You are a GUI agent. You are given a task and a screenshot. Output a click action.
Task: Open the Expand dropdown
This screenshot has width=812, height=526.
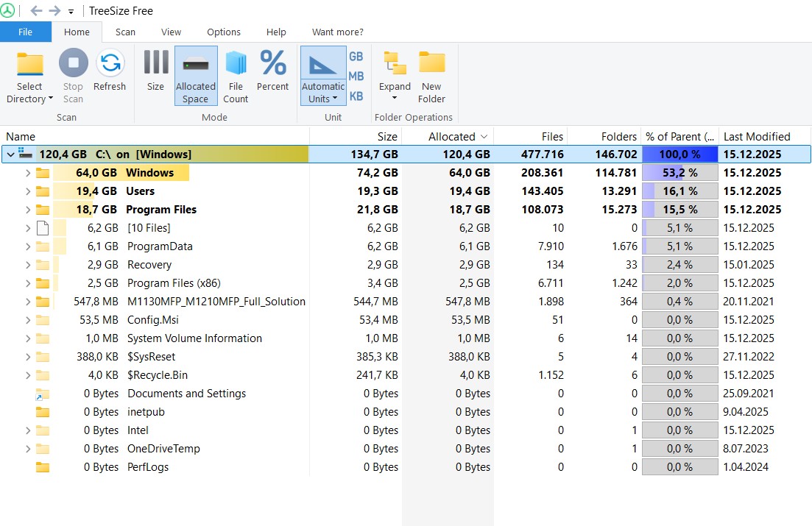pos(395,77)
